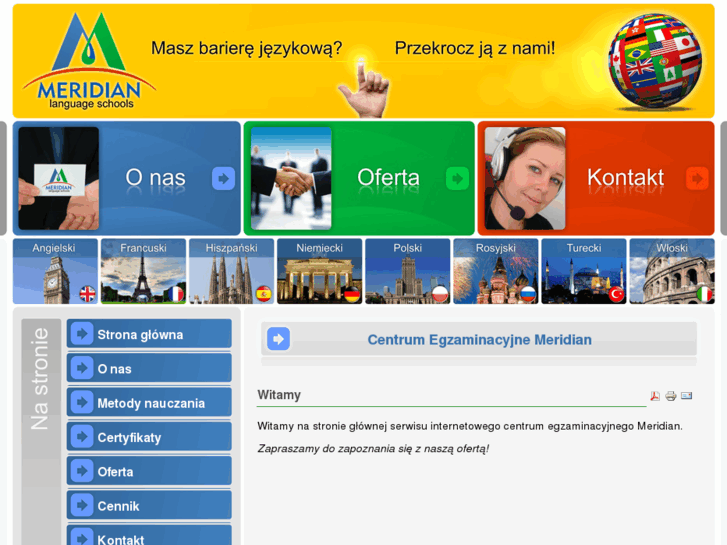Screen dimensions: 727x545
Task: Click the text 'Przekrocz ją z nami!'
Action: [475, 48]
